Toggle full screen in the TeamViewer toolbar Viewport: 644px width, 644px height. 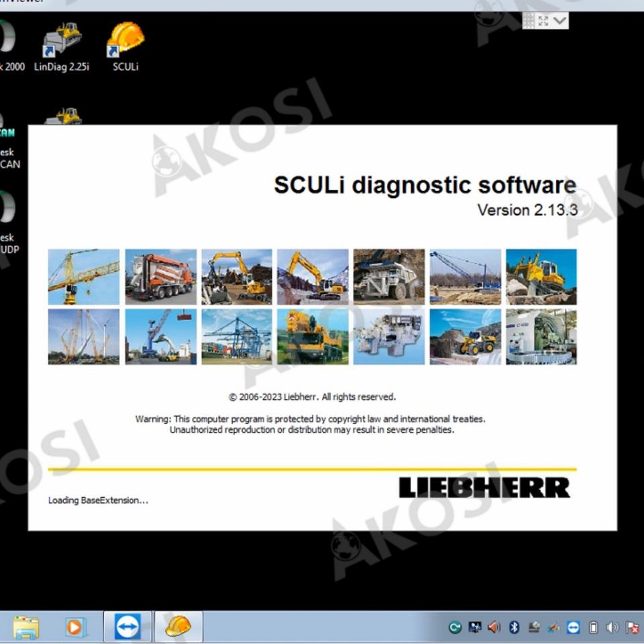click(543, 21)
